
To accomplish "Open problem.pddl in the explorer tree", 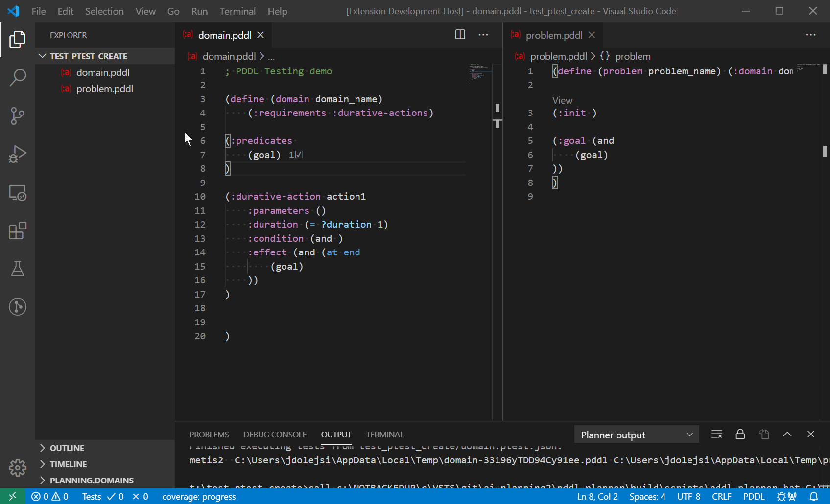I will tap(105, 89).
